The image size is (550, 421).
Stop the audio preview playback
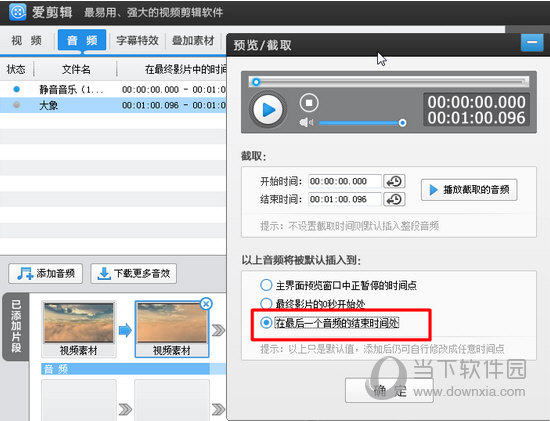click(x=309, y=102)
